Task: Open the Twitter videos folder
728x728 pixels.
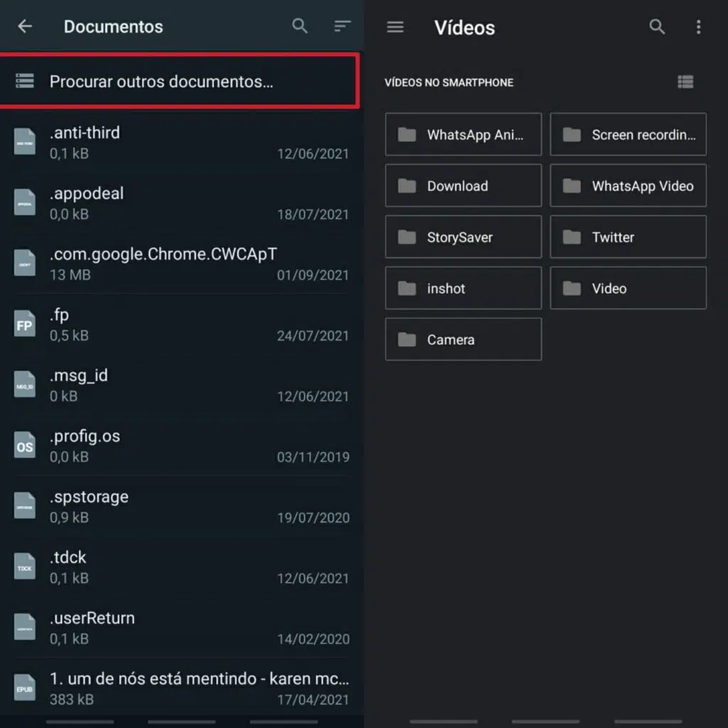Action: coord(628,237)
